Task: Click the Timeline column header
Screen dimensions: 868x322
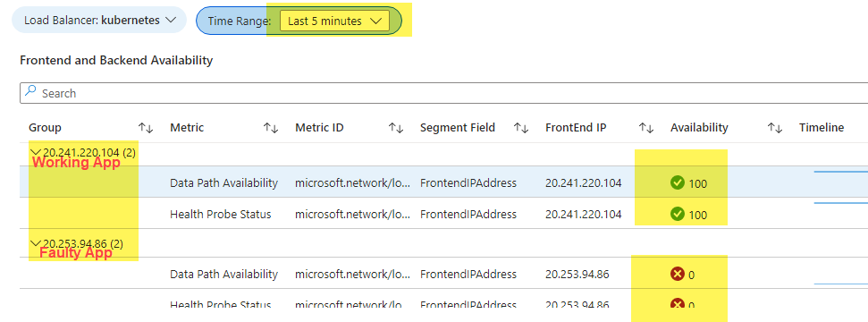Action: [822, 128]
